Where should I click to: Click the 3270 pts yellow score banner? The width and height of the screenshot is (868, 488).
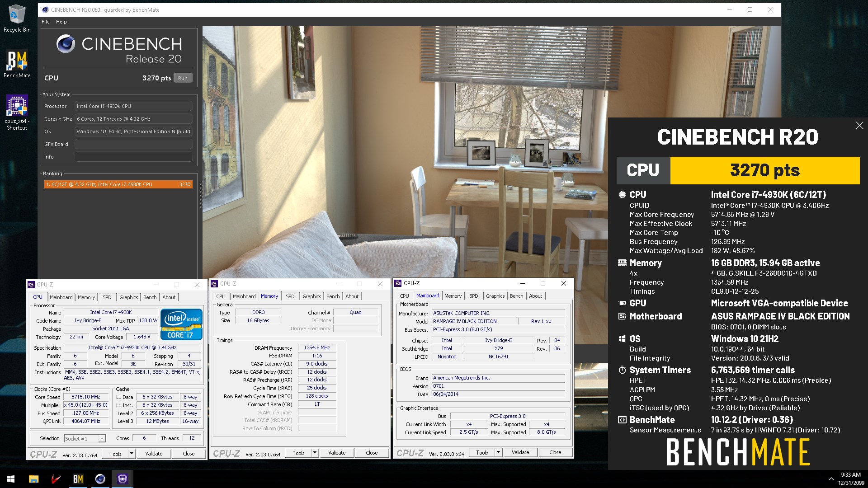tap(765, 170)
